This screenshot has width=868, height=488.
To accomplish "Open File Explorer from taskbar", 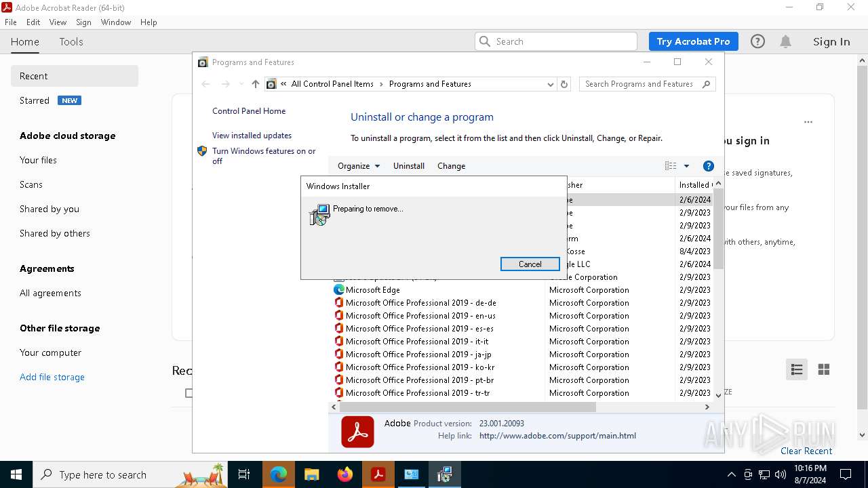I will click(x=312, y=474).
